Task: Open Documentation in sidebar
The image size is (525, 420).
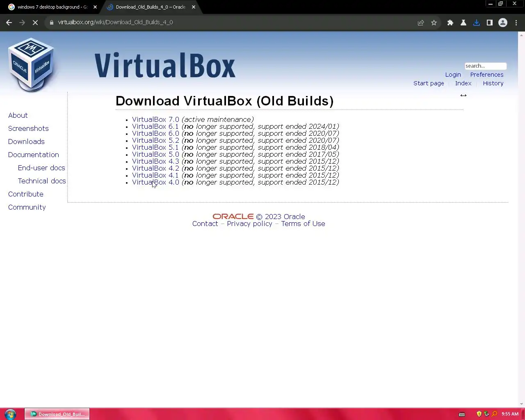Action: pyautogui.click(x=34, y=155)
